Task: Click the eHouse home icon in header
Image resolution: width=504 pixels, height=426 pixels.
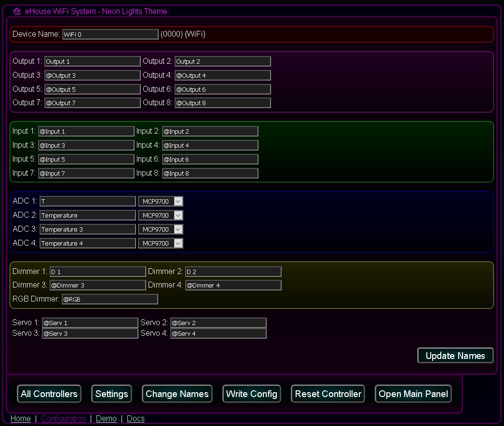Action: (17, 11)
